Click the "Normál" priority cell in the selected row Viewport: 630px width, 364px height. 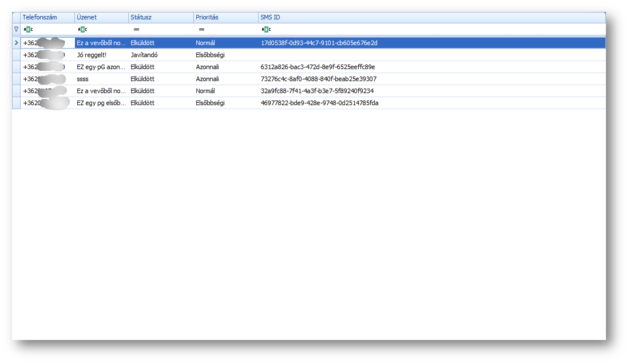tap(205, 43)
